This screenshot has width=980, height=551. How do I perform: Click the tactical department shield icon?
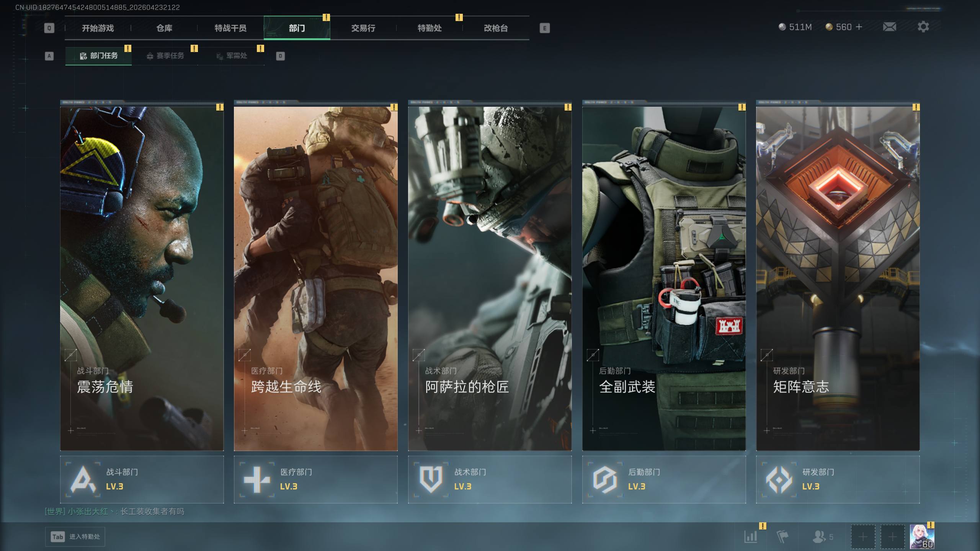click(x=431, y=479)
